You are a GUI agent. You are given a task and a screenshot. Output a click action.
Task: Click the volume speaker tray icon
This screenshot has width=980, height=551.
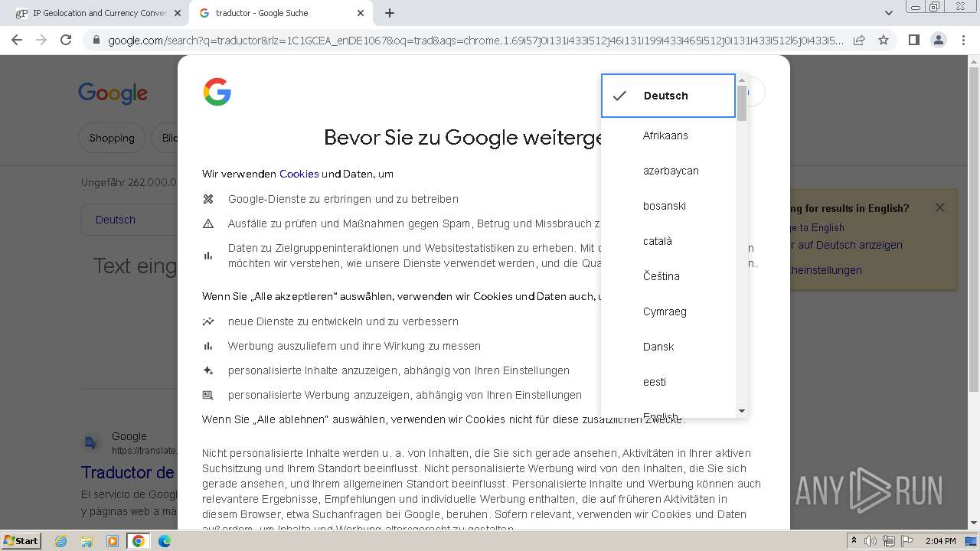point(871,541)
